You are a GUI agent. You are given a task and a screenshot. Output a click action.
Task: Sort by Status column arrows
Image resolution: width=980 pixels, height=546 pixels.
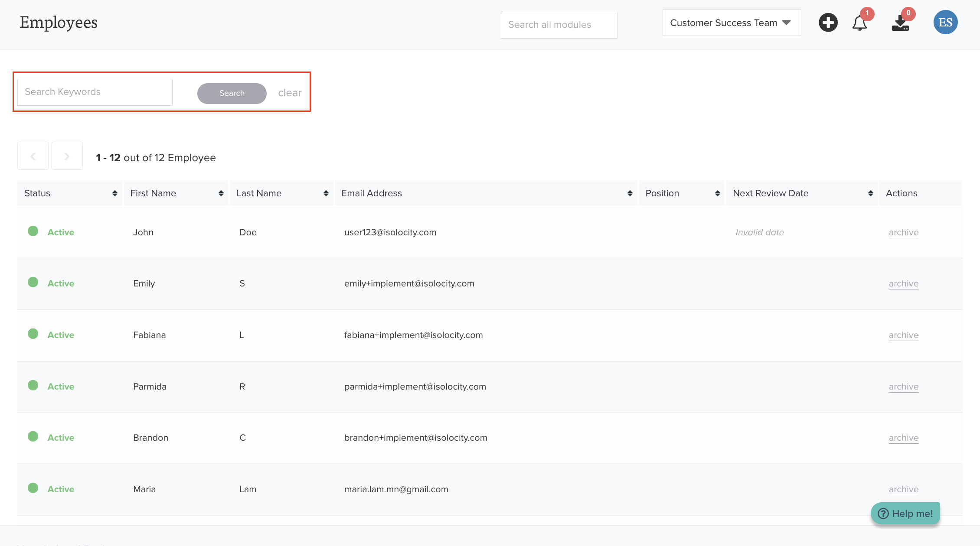pyautogui.click(x=114, y=193)
